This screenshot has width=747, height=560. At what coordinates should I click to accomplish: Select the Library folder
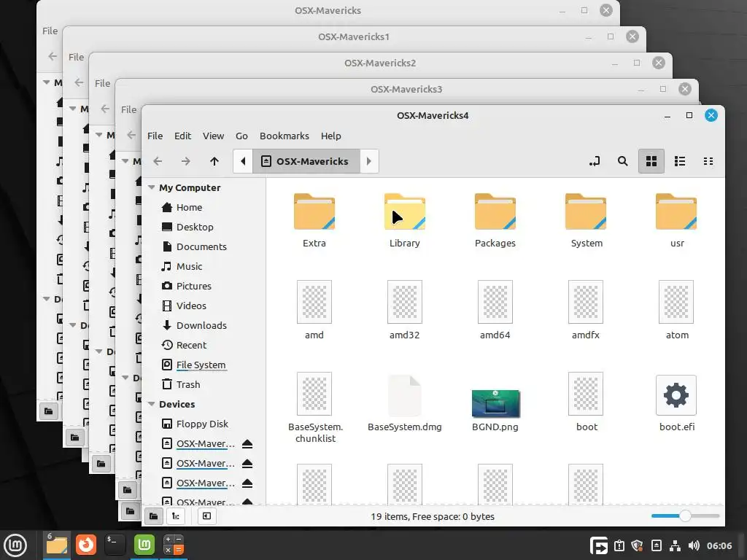point(404,220)
